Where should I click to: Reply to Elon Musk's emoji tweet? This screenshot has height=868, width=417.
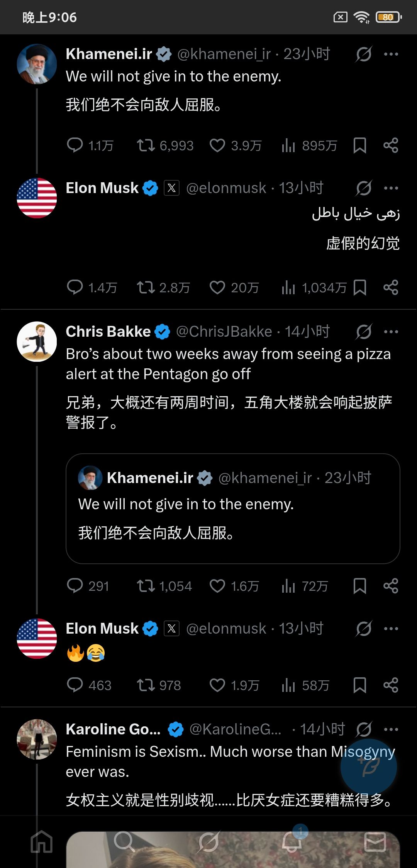pos(75,685)
